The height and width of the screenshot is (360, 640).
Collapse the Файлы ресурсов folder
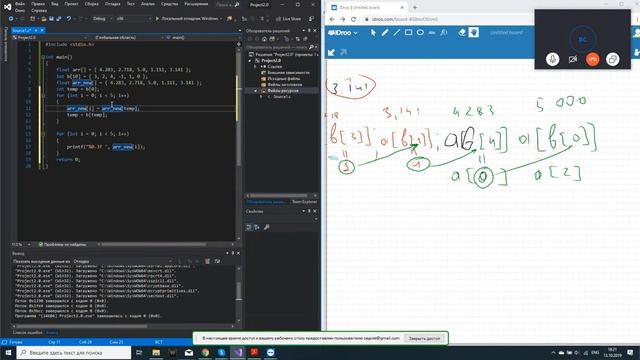click(x=256, y=91)
